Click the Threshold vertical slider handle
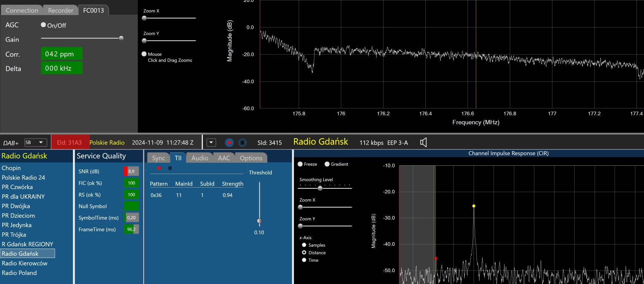This screenshot has width=644, height=284. 259,221
